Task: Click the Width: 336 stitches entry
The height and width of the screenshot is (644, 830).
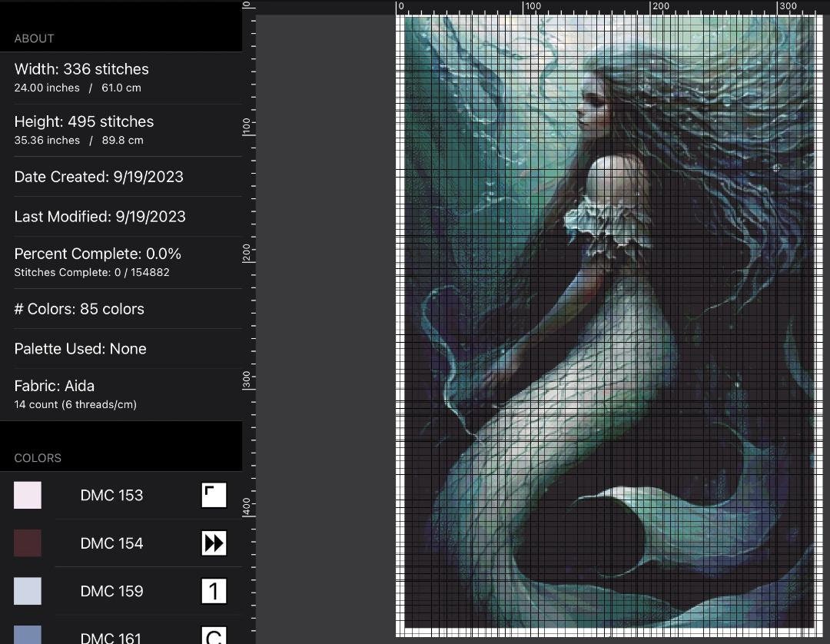Action: 81,77
